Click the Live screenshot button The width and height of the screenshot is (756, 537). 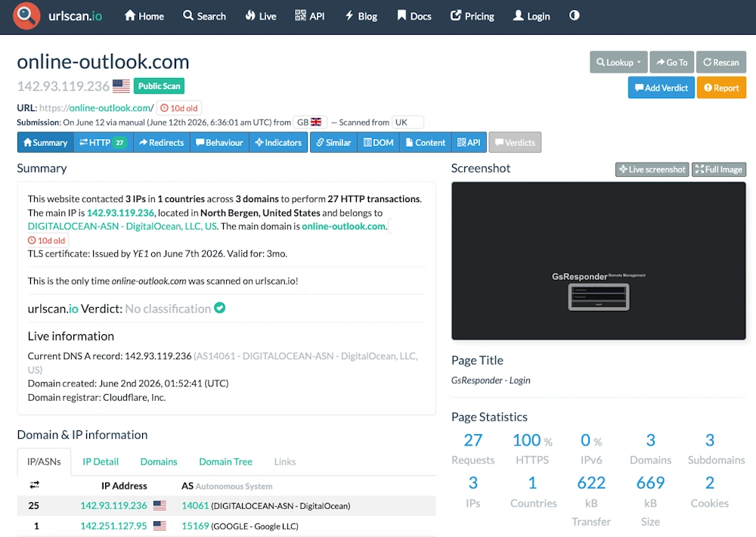652,169
